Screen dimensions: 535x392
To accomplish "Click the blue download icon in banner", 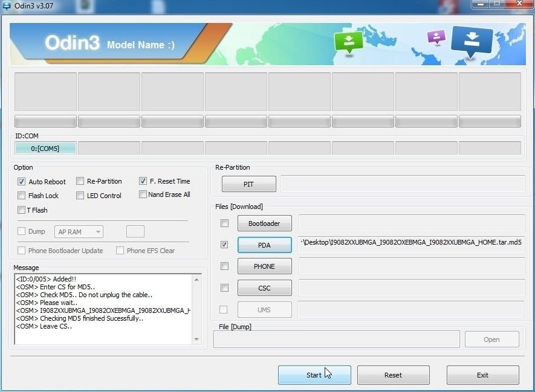I will point(472,41).
